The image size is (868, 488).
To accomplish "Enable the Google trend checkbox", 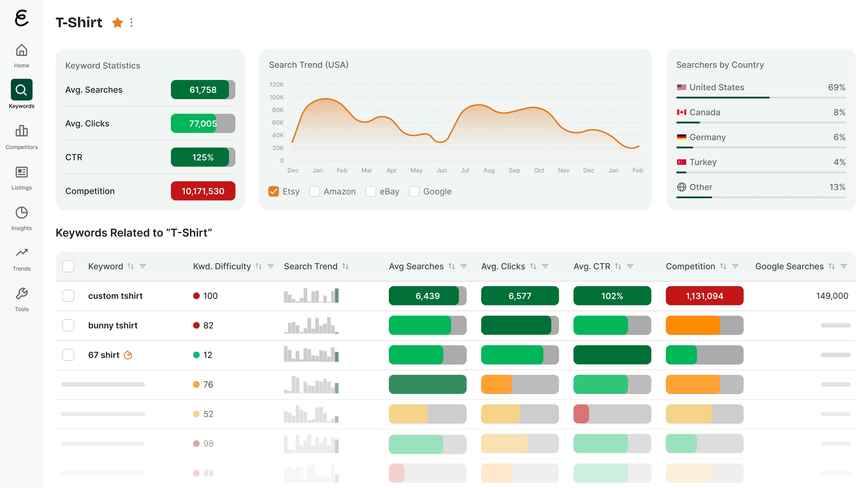I will [414, 191].
